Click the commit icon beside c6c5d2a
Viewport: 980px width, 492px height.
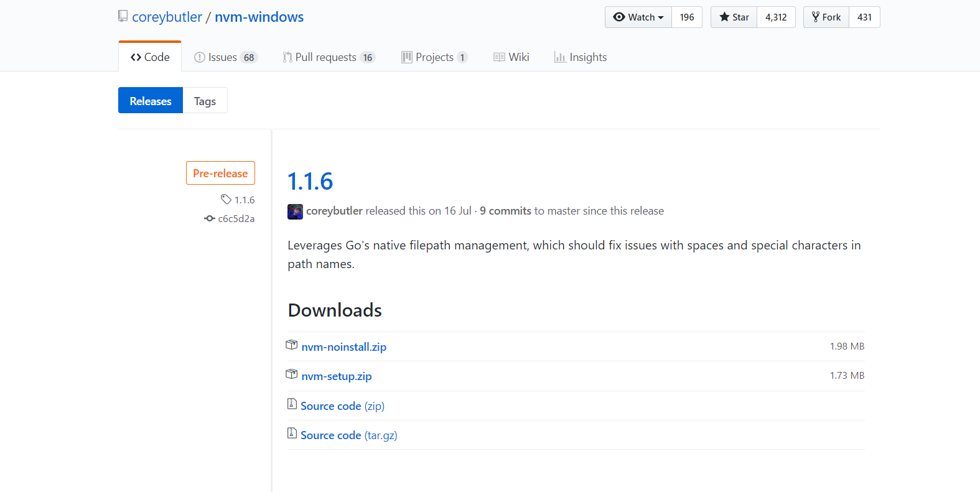210,218
